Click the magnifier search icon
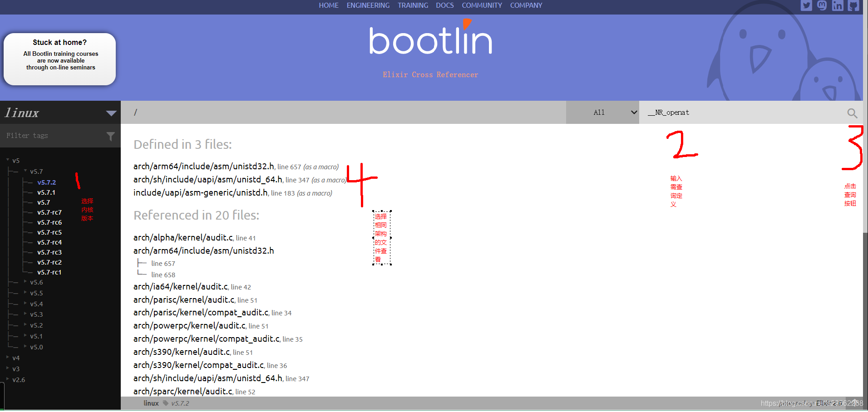This screenshot has width=868, height=412. point(852,113)
